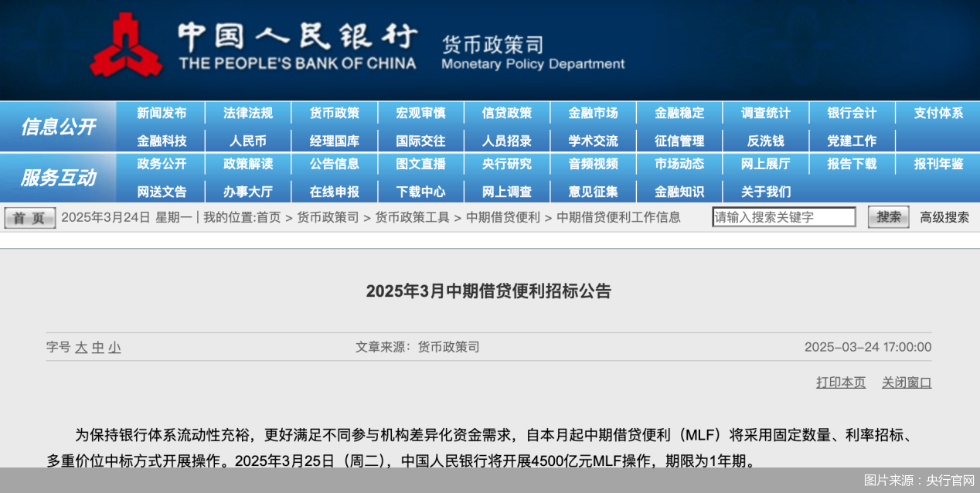Click the timestamp 2025-03-24 17:00:00
Viewport: 980px width, 493px height.
pyautogui.click(x=868, y=348)
